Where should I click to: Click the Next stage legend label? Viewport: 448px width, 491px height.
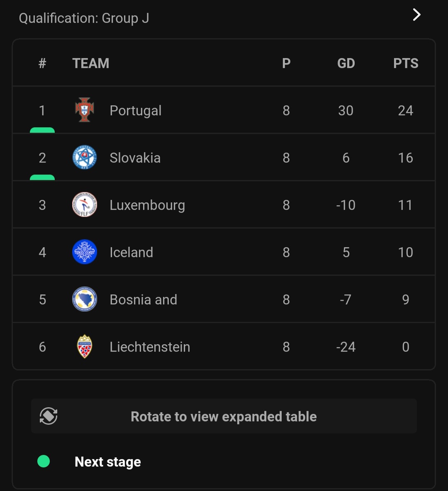click(x=108, y=462)
